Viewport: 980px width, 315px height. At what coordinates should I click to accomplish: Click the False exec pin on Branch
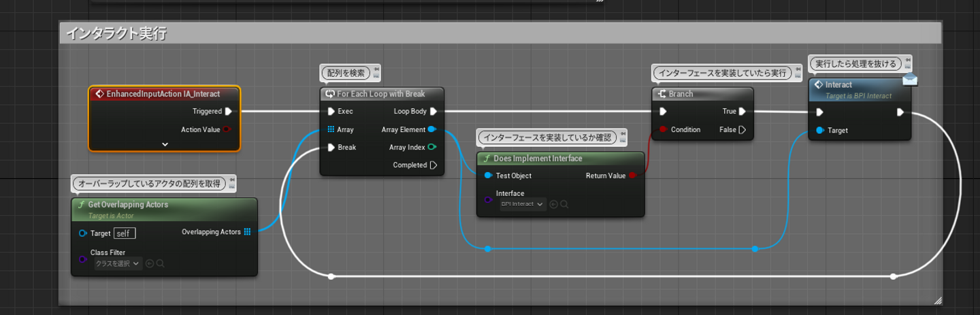click(742, 129)
